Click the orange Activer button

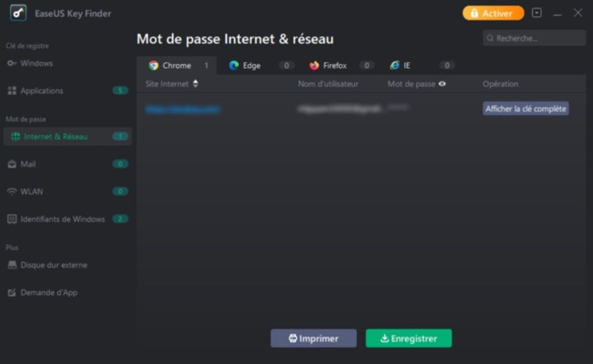[493, 13]
